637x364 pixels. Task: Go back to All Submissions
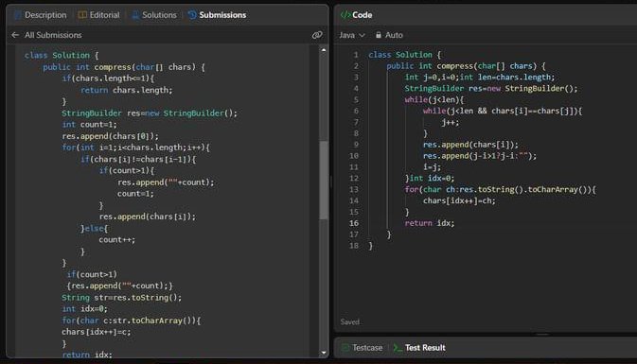pyautogui.click(x=53, y=35)
